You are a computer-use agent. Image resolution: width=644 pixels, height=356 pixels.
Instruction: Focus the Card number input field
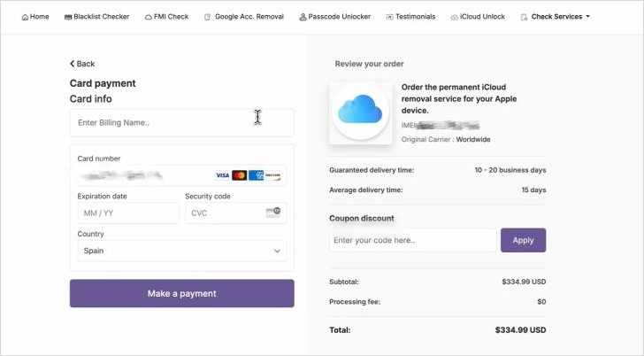[142, 175]
